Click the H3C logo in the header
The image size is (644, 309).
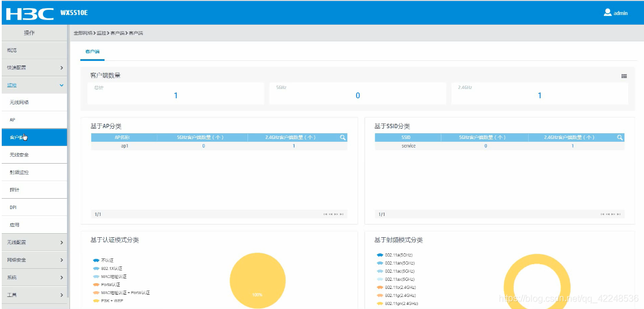tap(30, 13)
